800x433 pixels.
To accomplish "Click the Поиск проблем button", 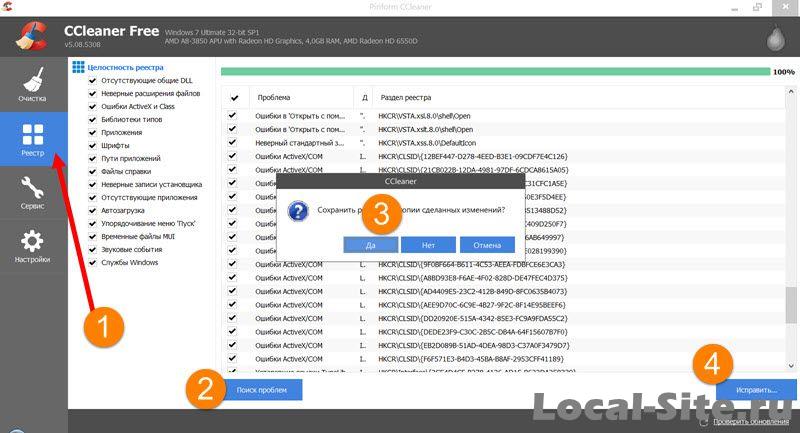I will (x=261, y=390).
